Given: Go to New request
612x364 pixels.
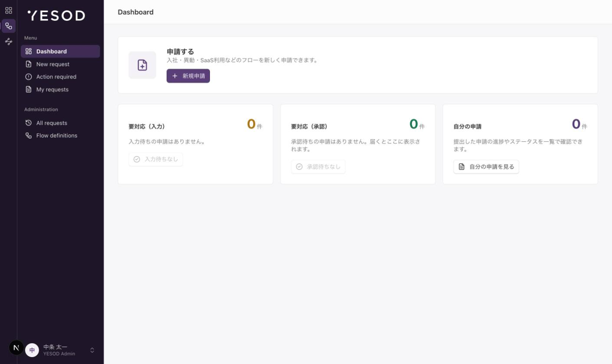Looking at the screenshot, I should point(60,64).
